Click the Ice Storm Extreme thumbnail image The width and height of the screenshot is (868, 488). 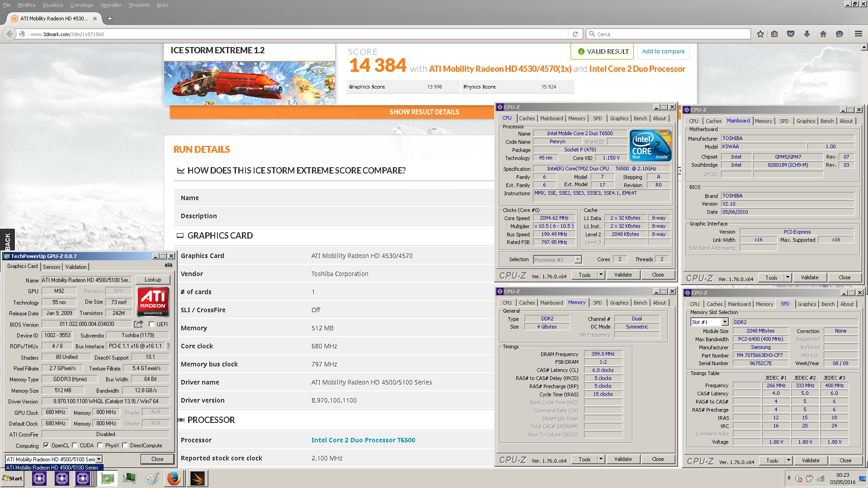(250, 82)
